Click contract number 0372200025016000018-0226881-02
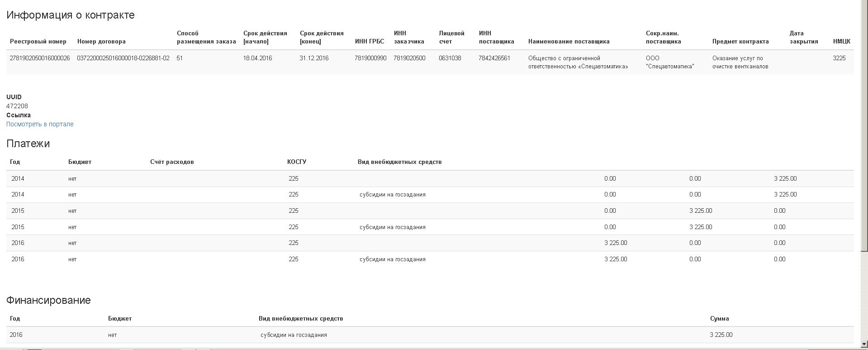The height and width of the screenshot is (350, 868). point(123,58)
